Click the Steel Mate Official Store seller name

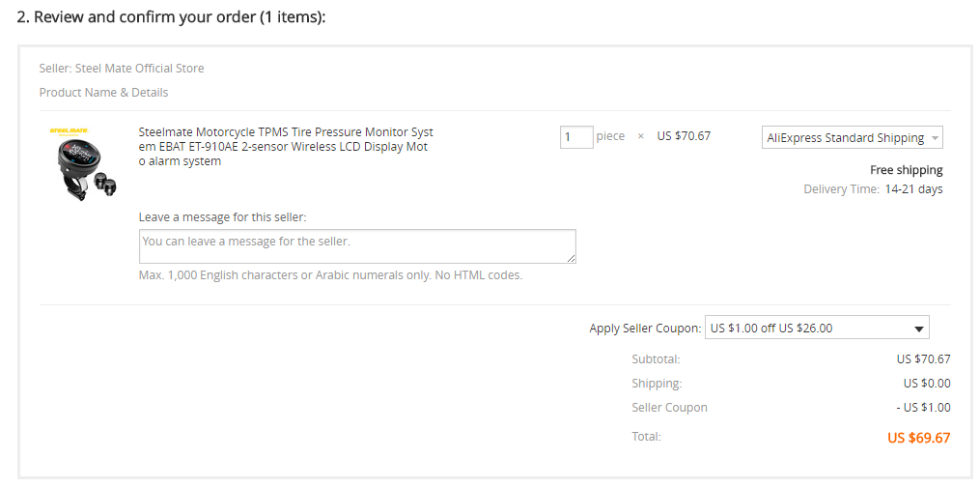coord(140,69)
